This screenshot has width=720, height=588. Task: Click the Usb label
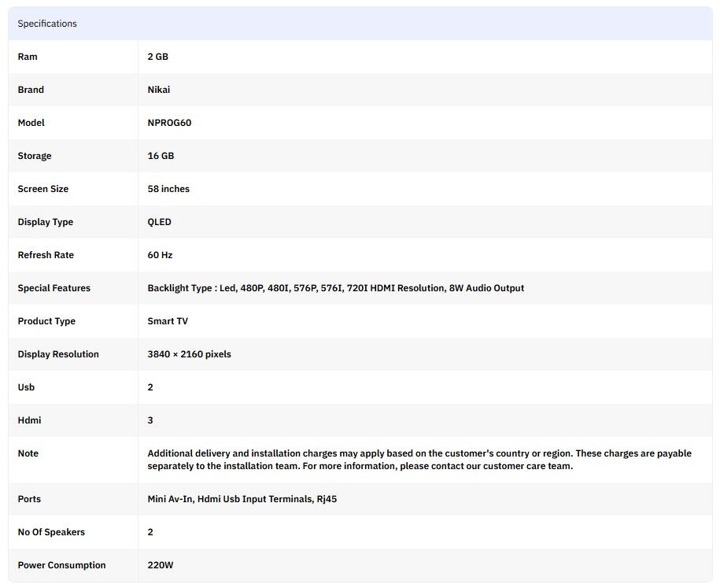pos(26,387)
